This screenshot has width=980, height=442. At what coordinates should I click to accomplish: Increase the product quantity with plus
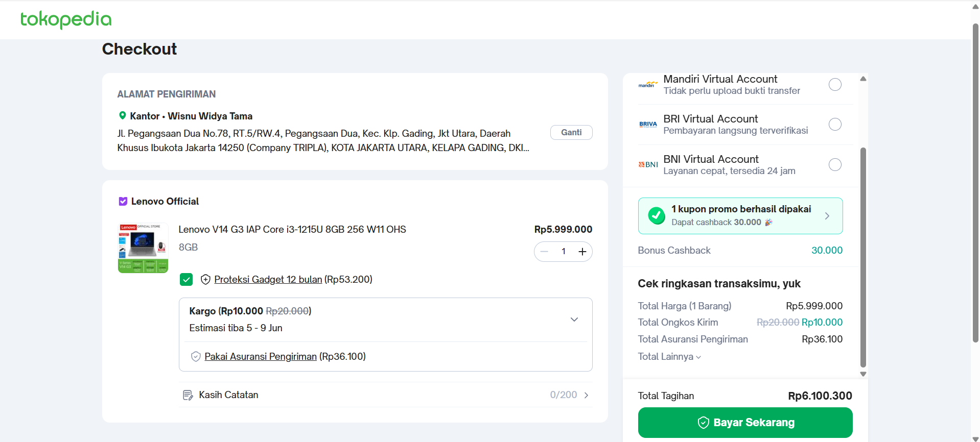pos(582,252)
